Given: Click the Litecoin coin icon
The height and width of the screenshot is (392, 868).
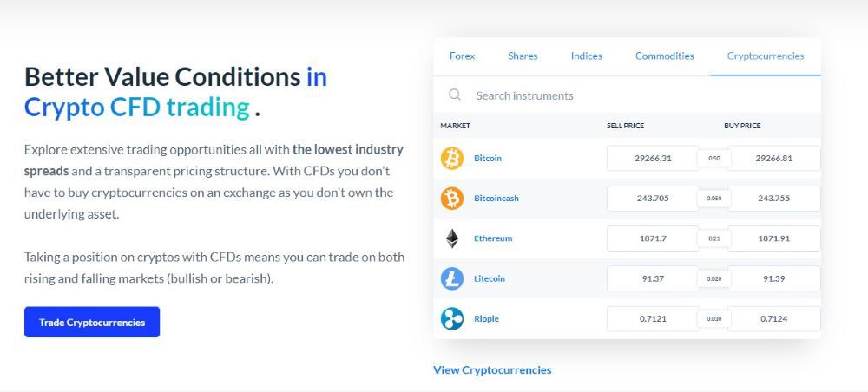Looking at the screenshot, I should pyautogui.click(x=452, y=278).
